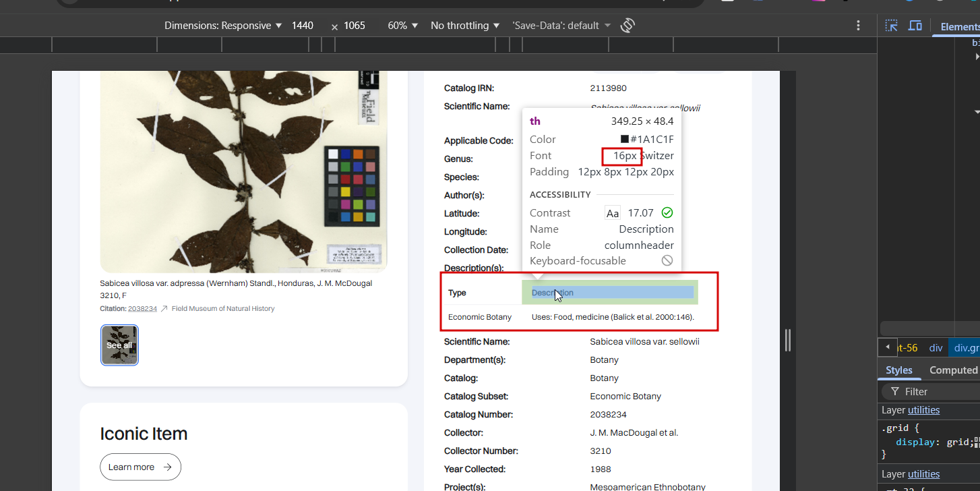Viewport: 980px width, 491px height.
Task: Click the funnel icon in Styles filter
Action: click(894, 391)
